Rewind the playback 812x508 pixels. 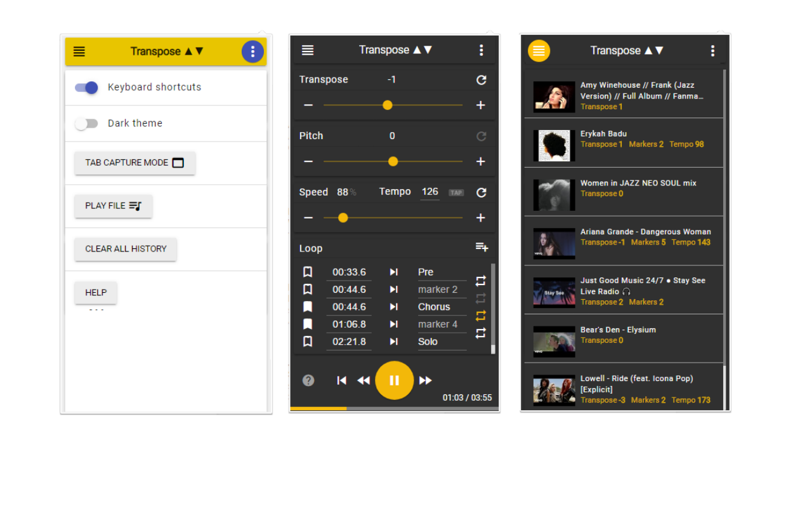pyautogui.click(x=363, y=380)
